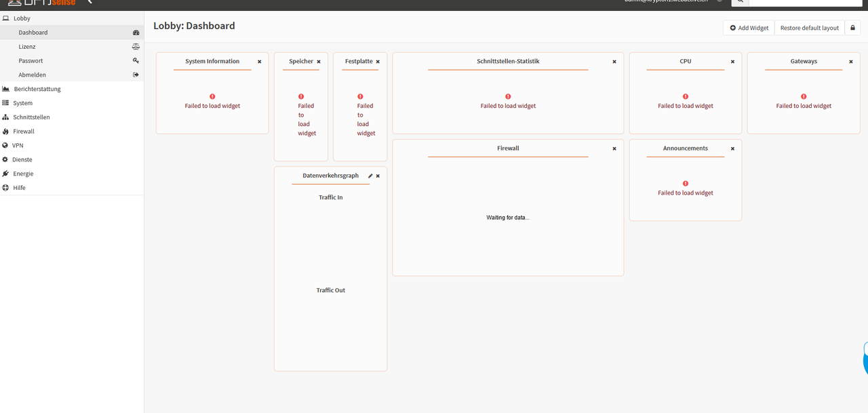Expand the Berichterstattung section
Screen dimensions: 868x413
click(x=72, y=89)
